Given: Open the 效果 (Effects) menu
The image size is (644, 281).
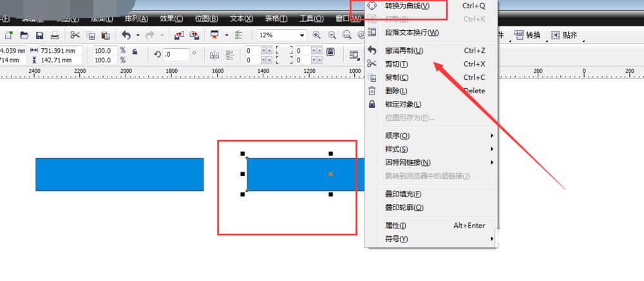Looking at the screenshot, I should (171, 19).
